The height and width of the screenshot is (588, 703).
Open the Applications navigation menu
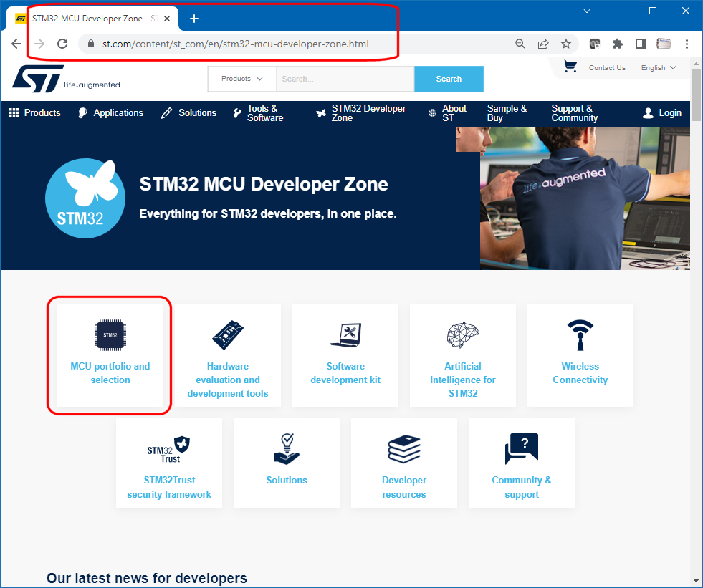[110, 113]
